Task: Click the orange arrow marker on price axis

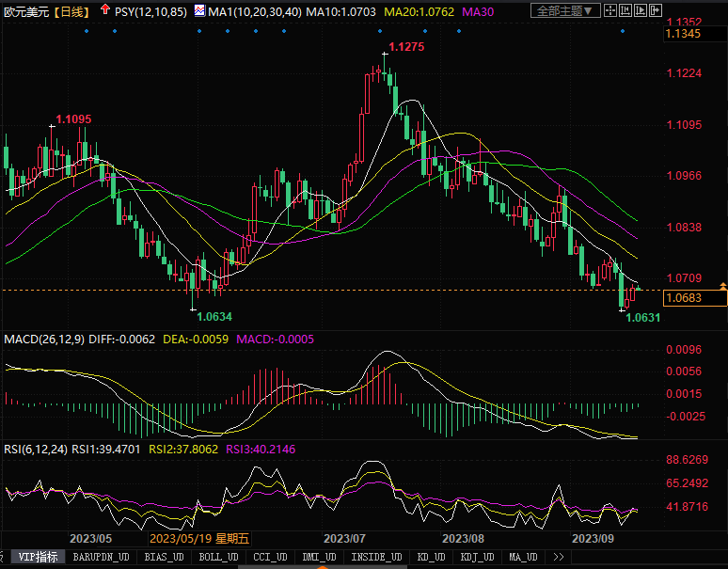Action: pos(721,285)
